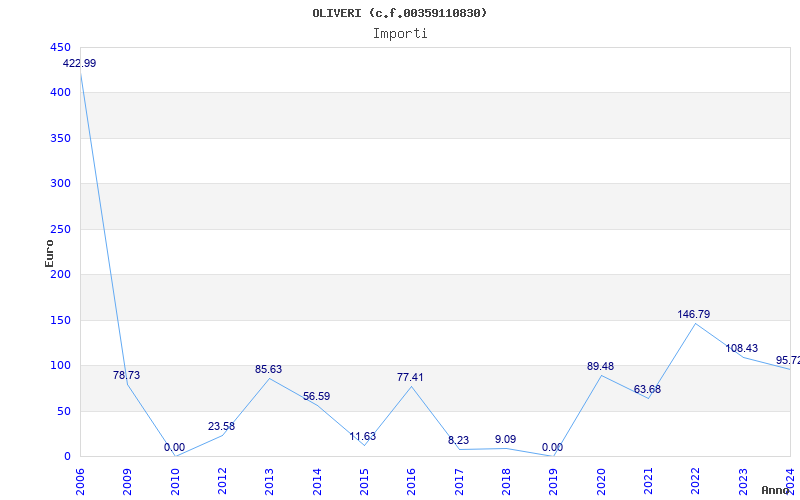Select the 89.48 data label
The image size is (800, 500).
point(600,366)
